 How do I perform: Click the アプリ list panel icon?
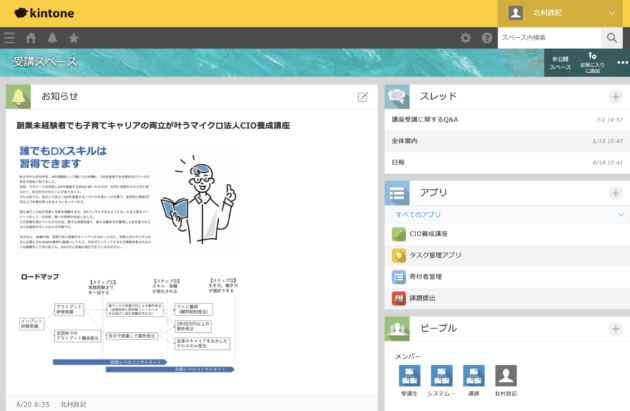[397, 193]
